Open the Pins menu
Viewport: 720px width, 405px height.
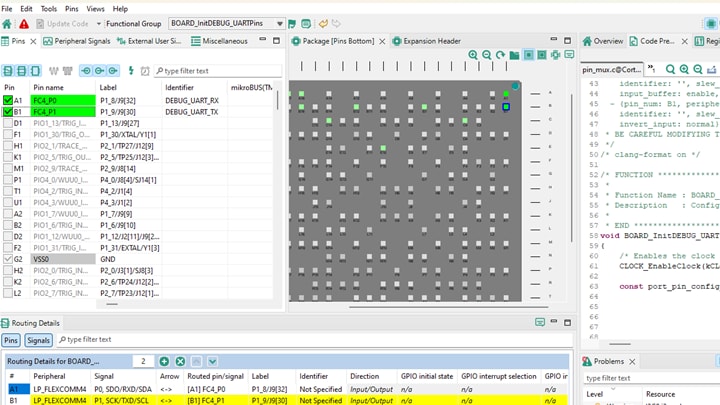71,8
